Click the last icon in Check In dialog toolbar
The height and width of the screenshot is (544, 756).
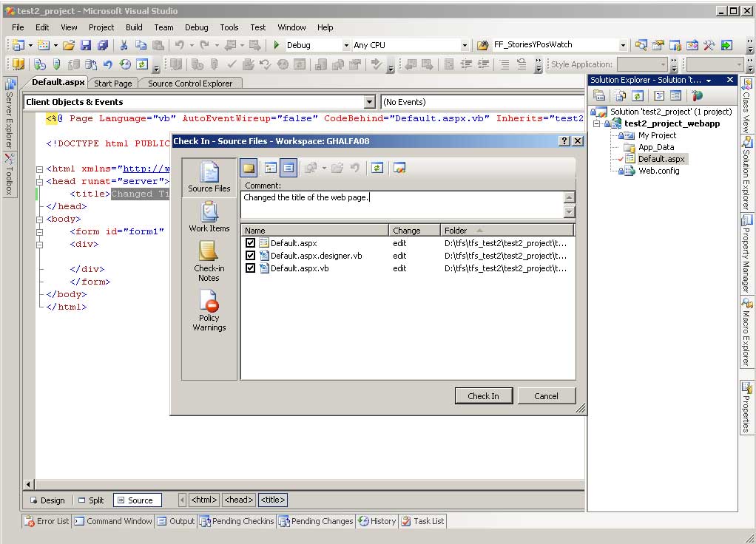click(399, 168)
